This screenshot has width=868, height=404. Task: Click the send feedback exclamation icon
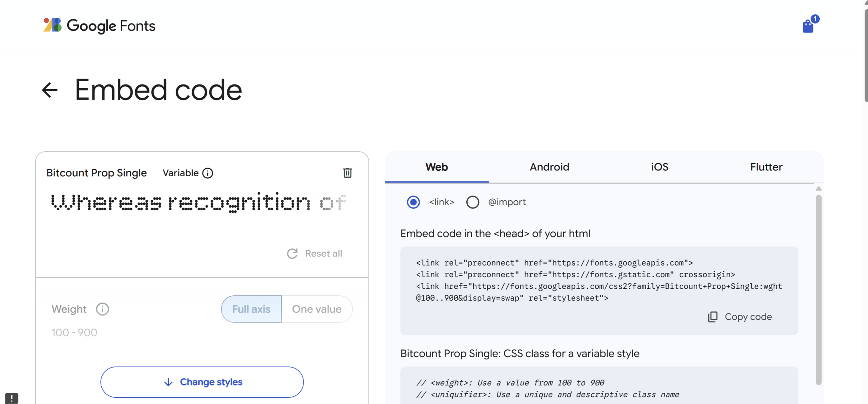pos(11,398)
